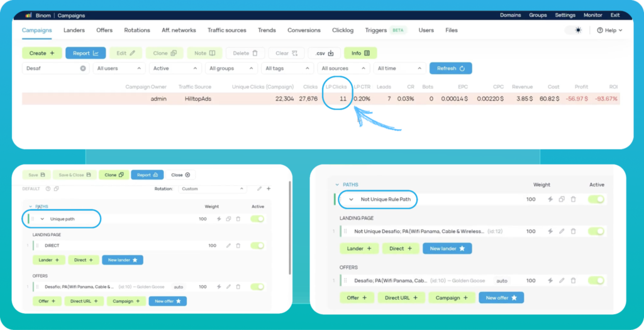This screenshot has width=644, height=330.
Task: Click the plus icon next to Rotation dropdown
Action: 269,189
